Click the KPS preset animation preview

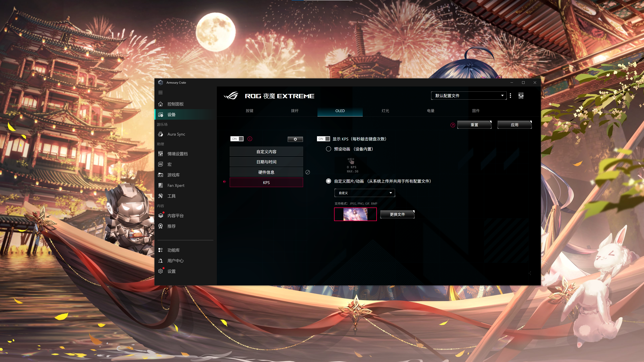352,165
